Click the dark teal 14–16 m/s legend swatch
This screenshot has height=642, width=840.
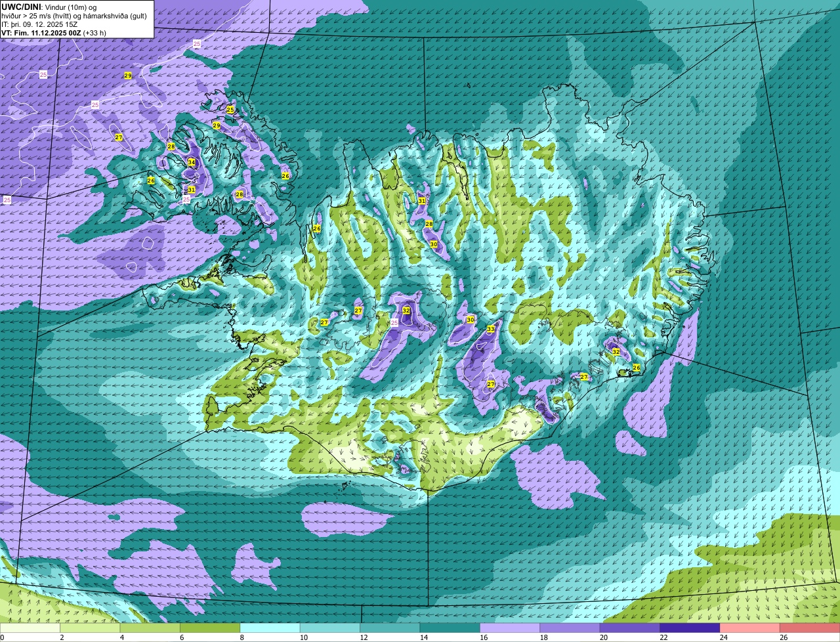(450, 628)
